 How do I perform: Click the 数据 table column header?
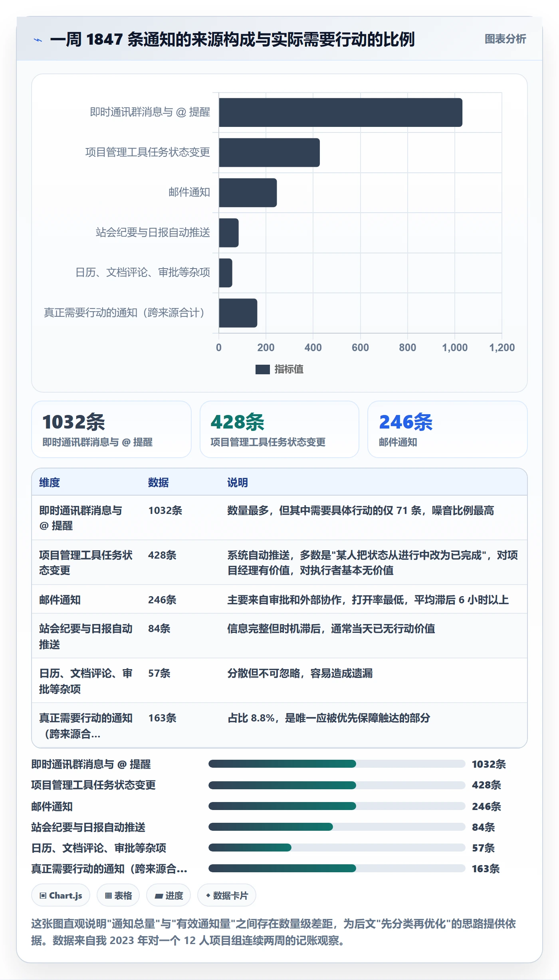pos(159,482)
